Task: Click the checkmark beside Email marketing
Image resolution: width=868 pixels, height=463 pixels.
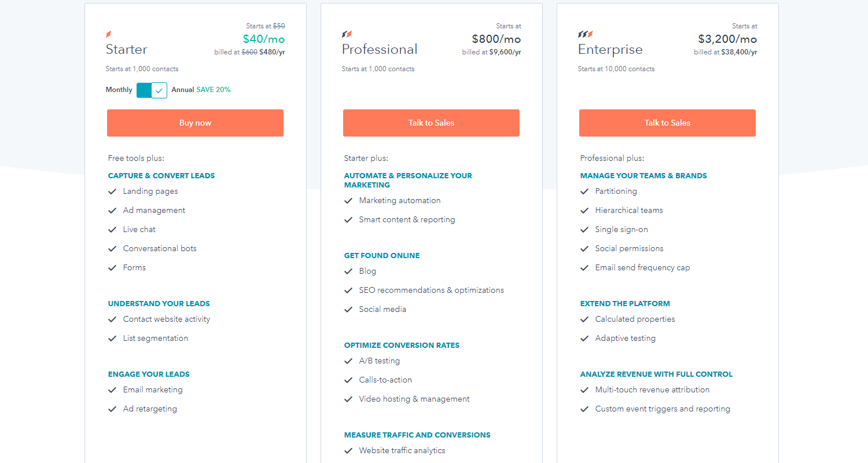Action: (x=112, y=390)
